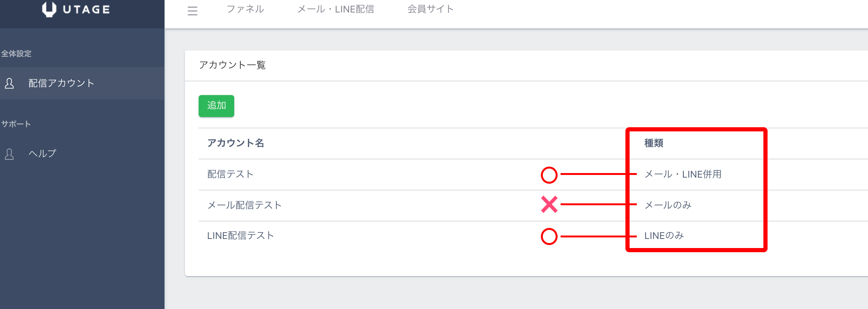The width and height of the screenshot is (868, 309).
Task: Click the red circle in the 配信テスト row
Action: tap(549, 175)
